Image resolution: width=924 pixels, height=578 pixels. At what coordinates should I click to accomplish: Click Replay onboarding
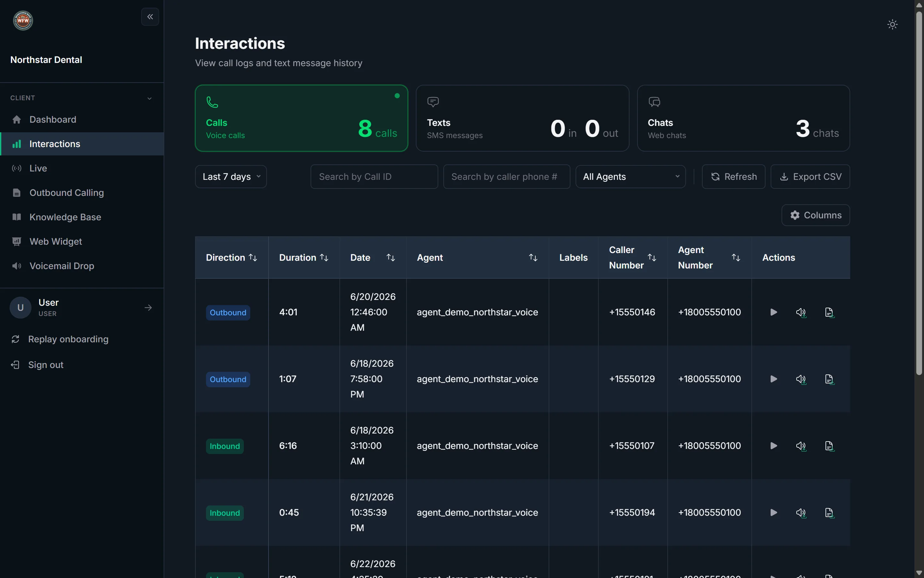(x=61, y=339)
